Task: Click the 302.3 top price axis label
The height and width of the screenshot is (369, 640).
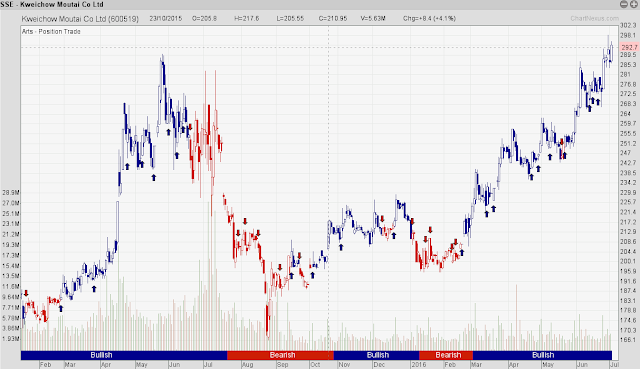Action: [628, 25]
